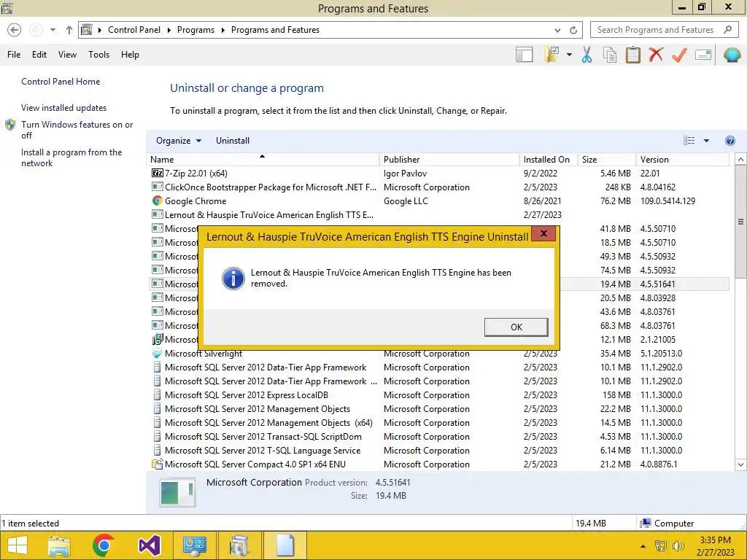Select the SQL Server Compact 4.0 SP1 icon

158,464
